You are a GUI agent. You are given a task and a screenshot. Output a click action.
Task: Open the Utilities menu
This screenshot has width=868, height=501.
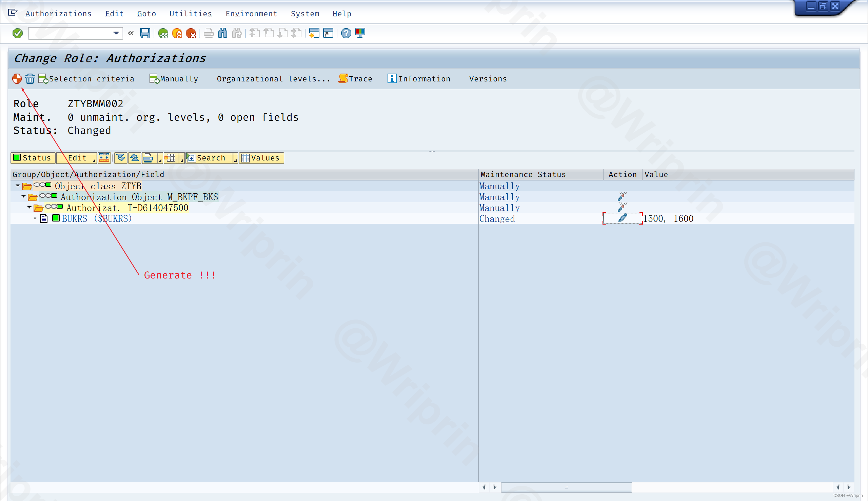[190, 14]
